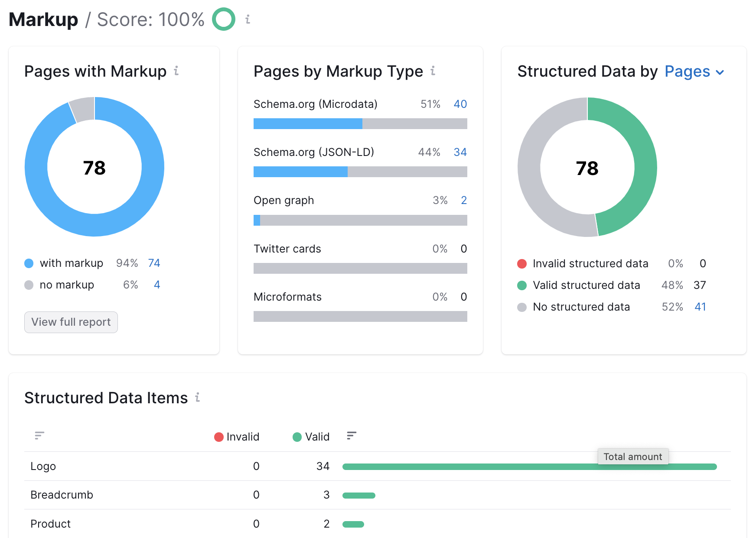Click the Schema.org (Microdata) progress bar

pyautogui.click(x=360, y=124)
